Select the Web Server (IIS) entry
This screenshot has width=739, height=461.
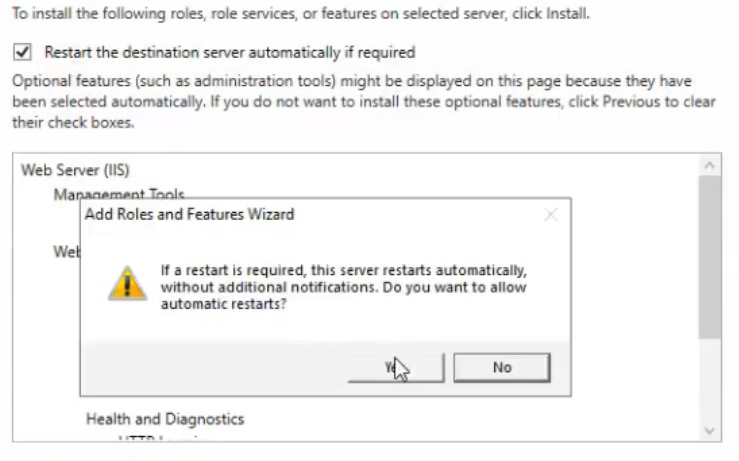tap(75, 170)
